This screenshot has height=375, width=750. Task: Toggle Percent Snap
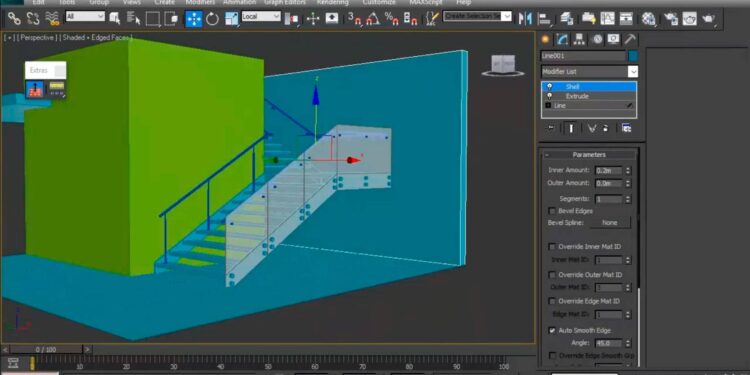pos(392,18)
